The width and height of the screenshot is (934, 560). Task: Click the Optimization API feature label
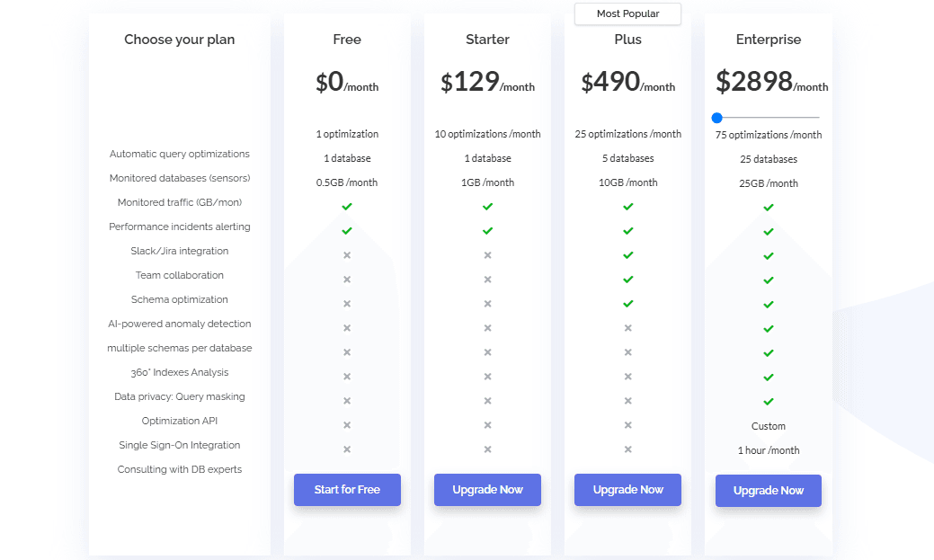pos(180,421)
